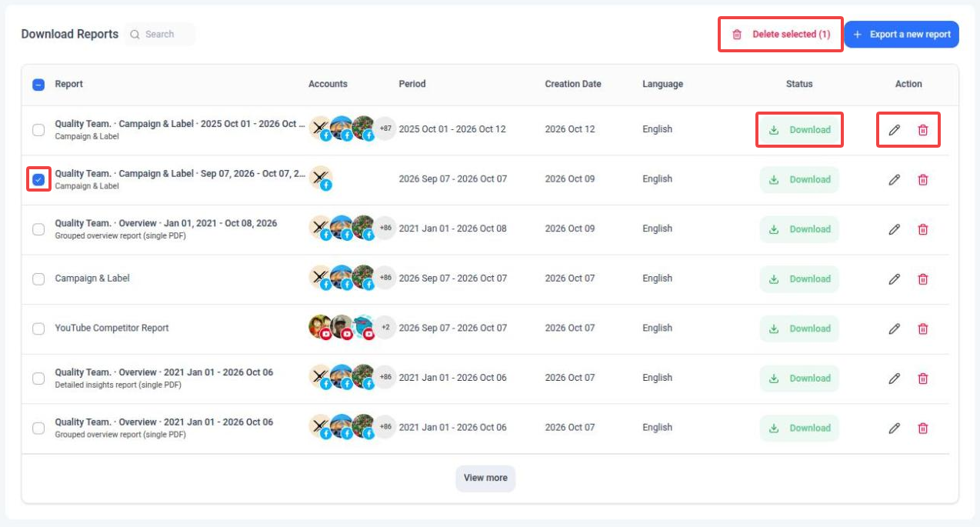Edit the 2025 Oct 01 Campaign & Label report
The height and width of the screenshot is (527, 980).
point(894,130)
